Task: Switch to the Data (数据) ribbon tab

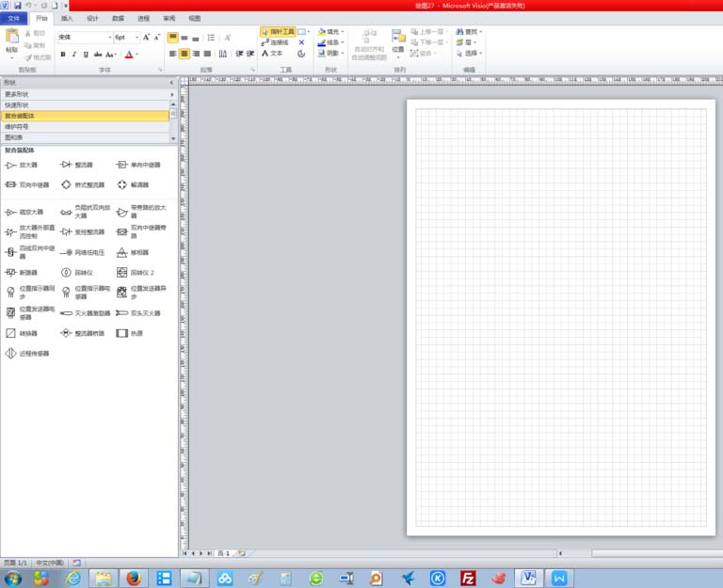Action: (118, 19)
